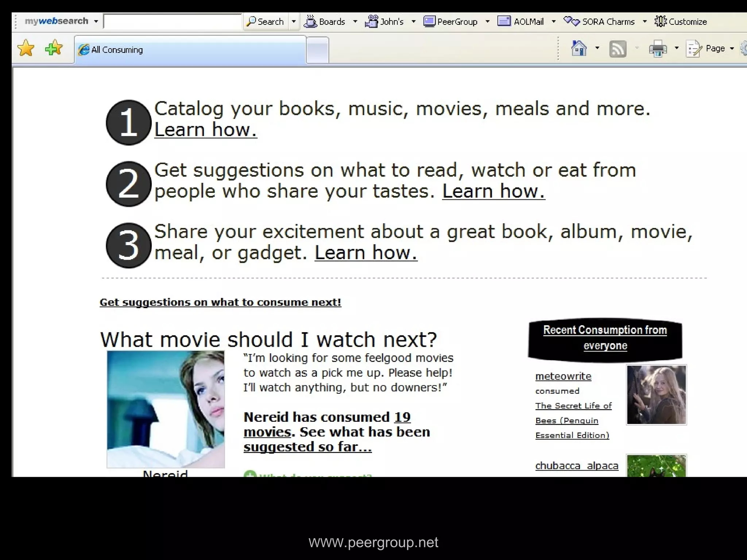Click Learn how link for cataloging

point(206,129)
